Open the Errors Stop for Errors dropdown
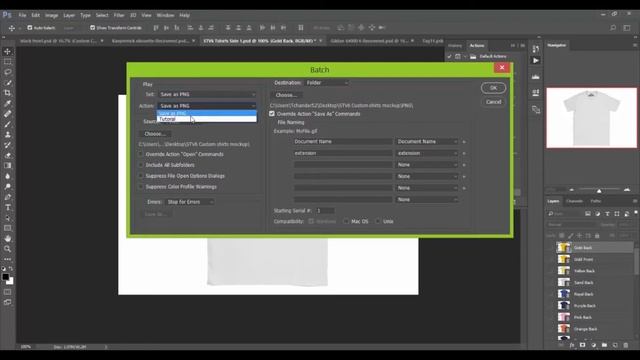 190,202
